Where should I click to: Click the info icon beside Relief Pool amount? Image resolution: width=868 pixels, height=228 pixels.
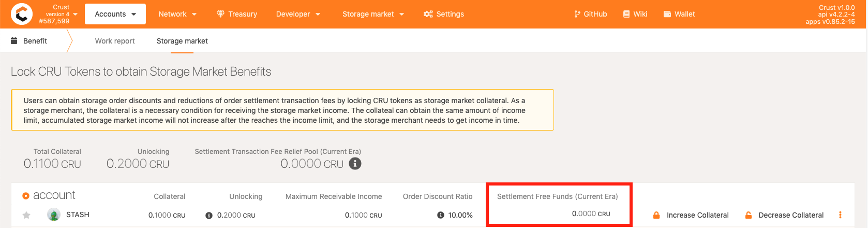click(x=355, y=164)
